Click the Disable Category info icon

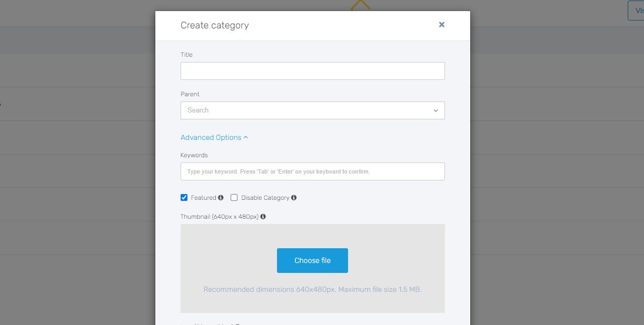[x=294, y=197]
